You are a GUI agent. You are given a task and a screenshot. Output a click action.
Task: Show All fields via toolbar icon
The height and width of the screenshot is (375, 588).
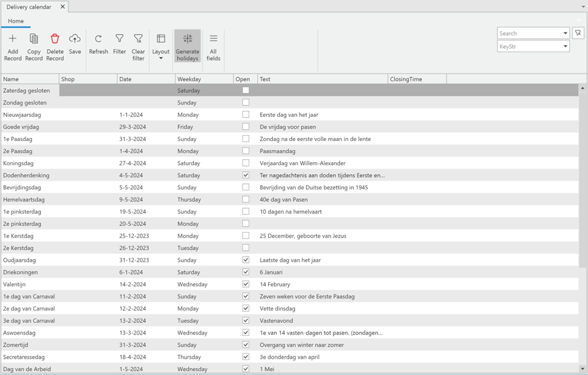click(x=213, y=40)
